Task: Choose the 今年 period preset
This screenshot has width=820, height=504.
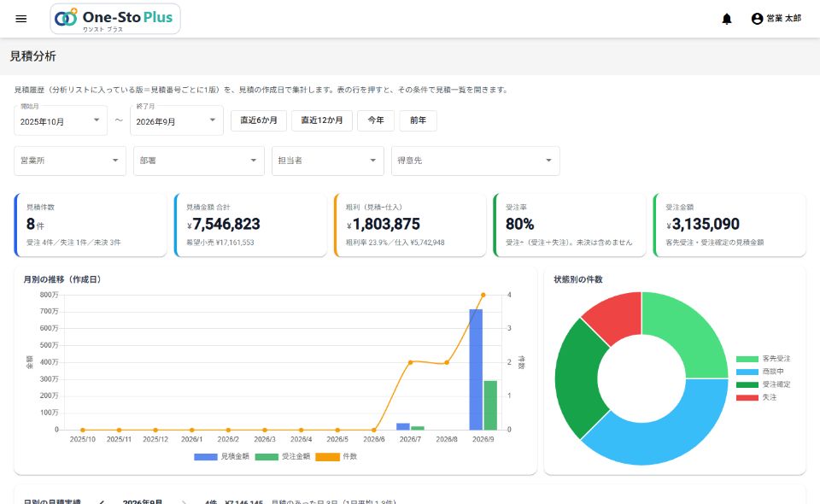Action: click(x=376, y=120)
